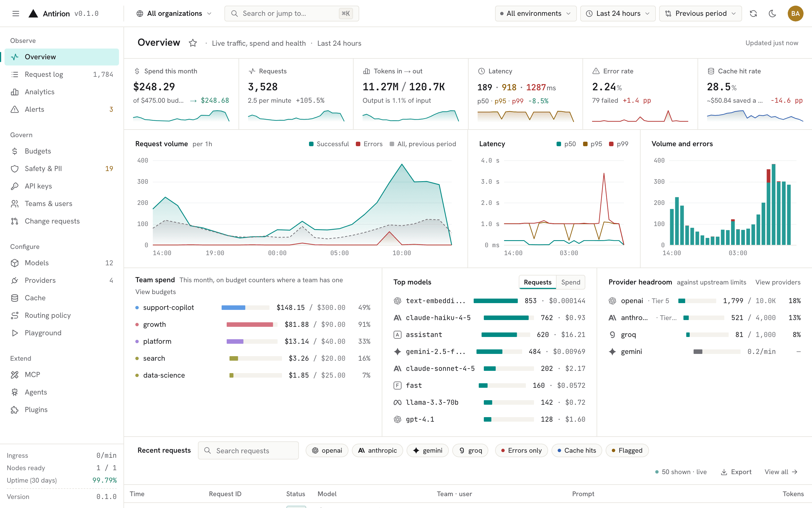Open Routing policy page
Screen dimensions: 812x508
(62, 315)
